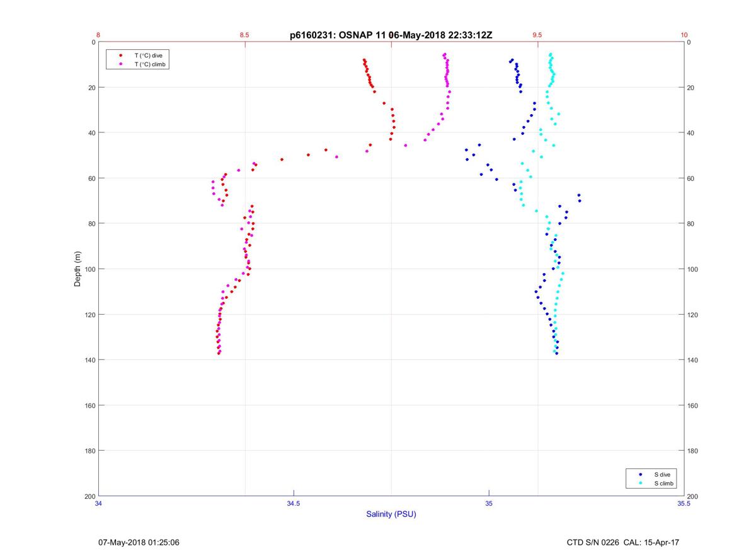
Task: Click the blue "34" salinity tick label
Action: coord(99,504)
